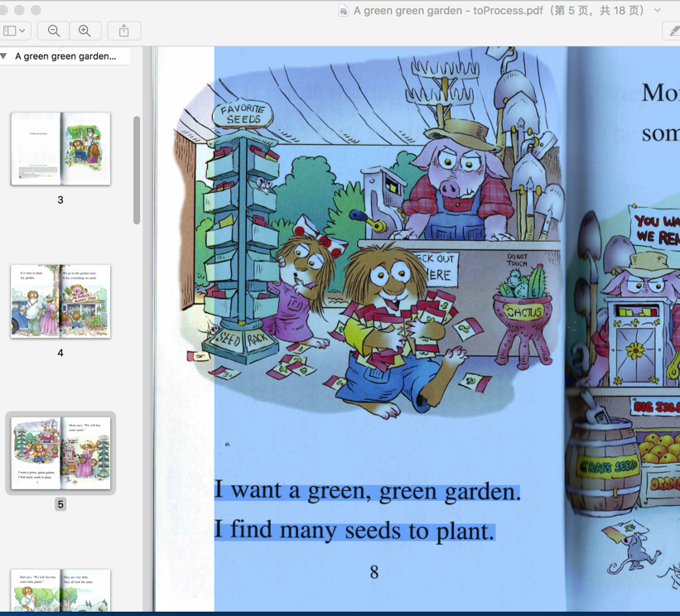Open the share menu button
The image size is (680, 616).
(x=124, y=31)
